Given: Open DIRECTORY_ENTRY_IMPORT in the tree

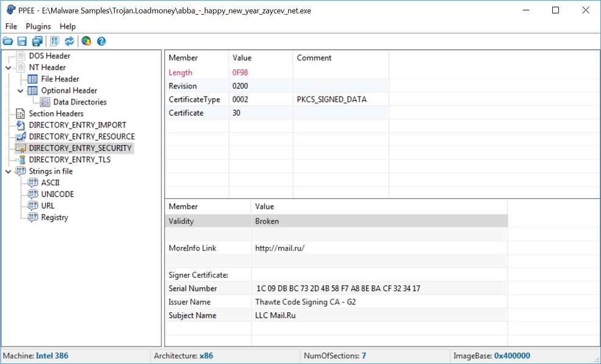Looking at the screenshot, I should 77,125.
